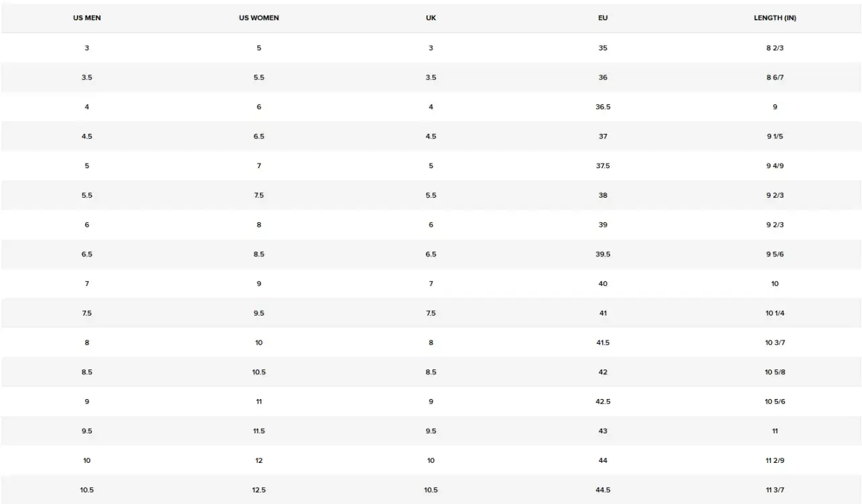The height and width of the screenshot is (504, 862).
Task: Click US Men size 4.5 cell
Action: click(x=87, y=137)
